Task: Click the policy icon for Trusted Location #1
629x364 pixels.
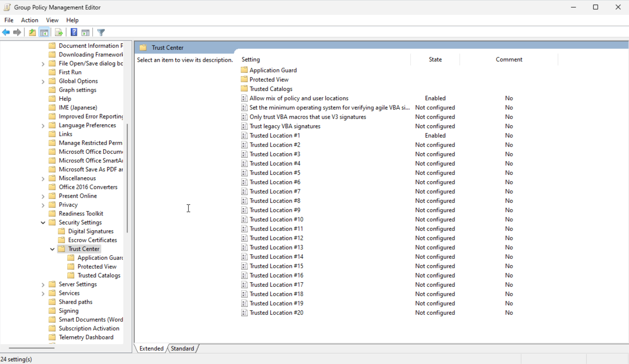Action: 244,135
